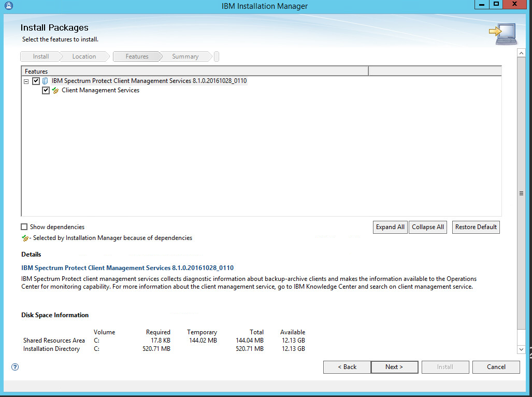Uncheck the Client Management Services checkbox

click(x=46, y=90)
